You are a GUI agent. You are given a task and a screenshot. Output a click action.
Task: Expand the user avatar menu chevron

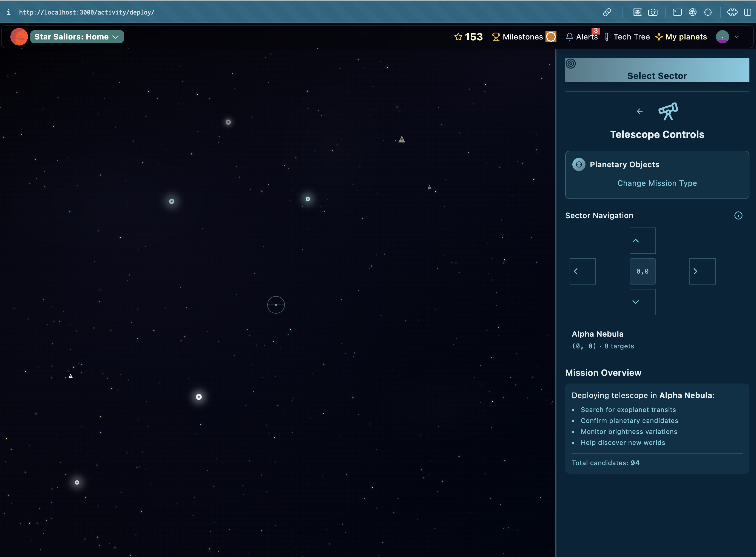(737, 37)
